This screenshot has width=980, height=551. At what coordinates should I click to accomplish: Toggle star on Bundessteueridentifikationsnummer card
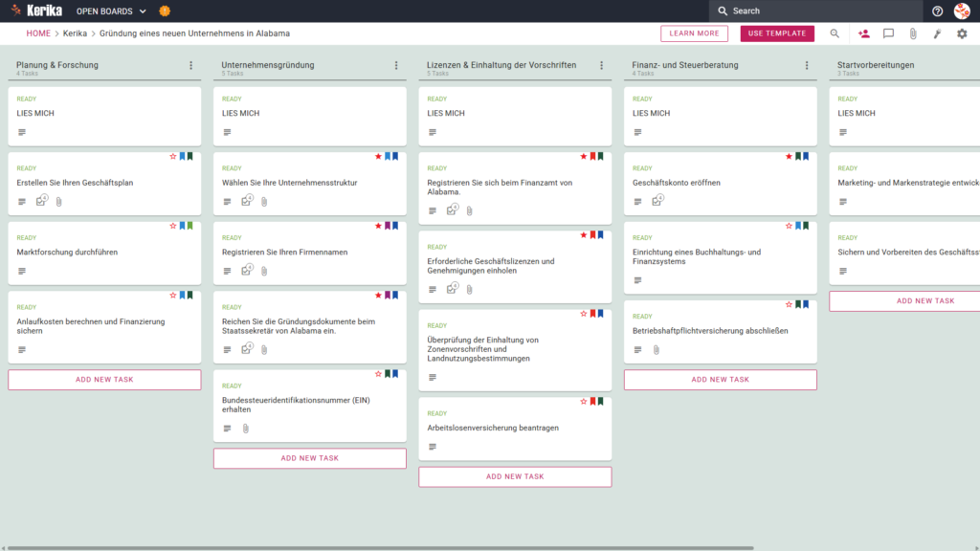(378, 374)
